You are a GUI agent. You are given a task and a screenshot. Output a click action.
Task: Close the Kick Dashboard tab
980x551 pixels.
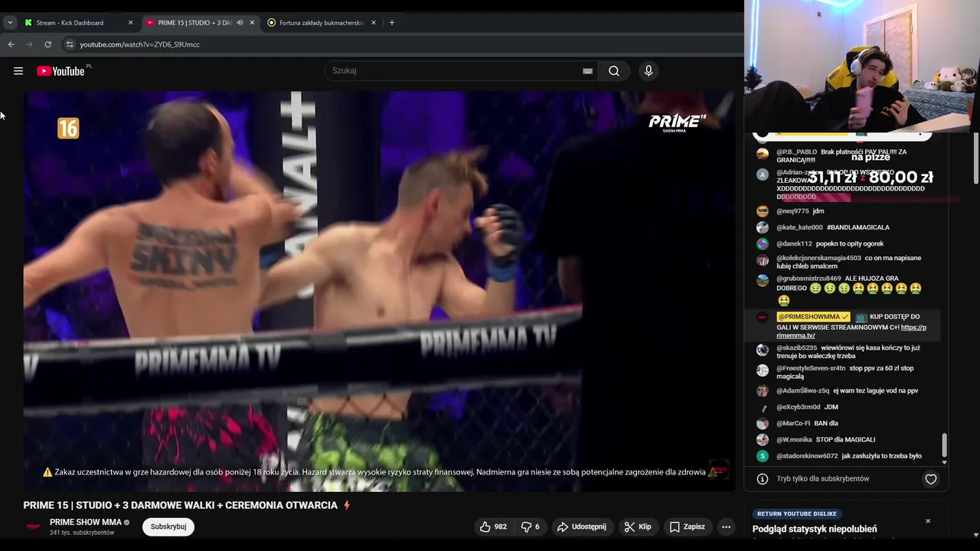(x=130, y=22)
